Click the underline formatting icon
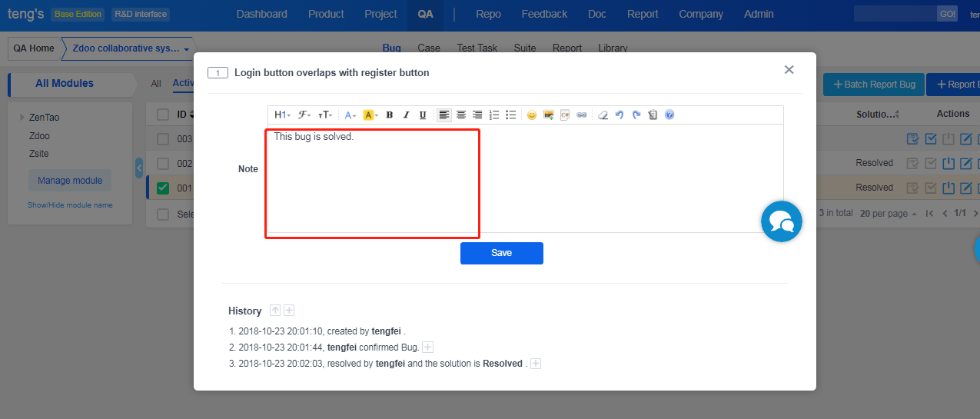This screenshot has height=419, width=980. point(423,115)
